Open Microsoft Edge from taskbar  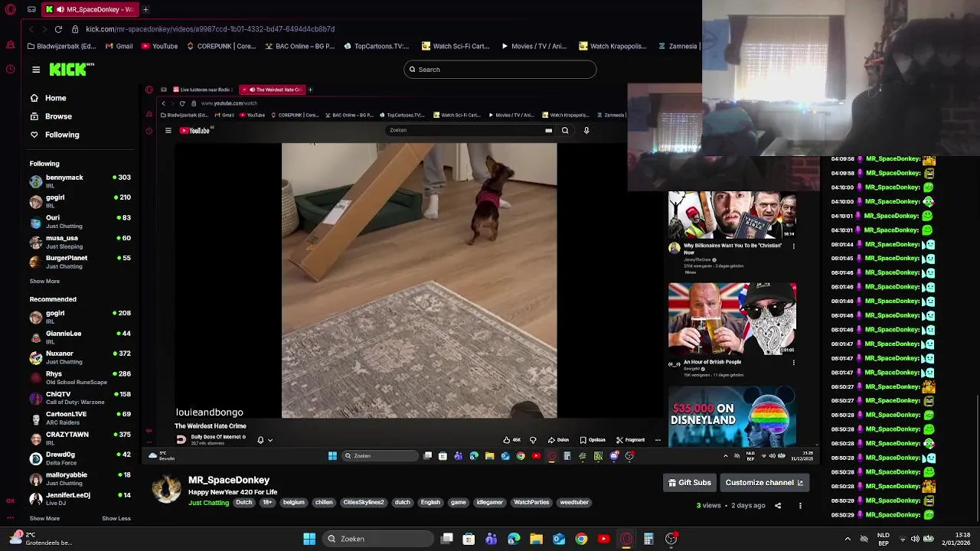pyautogui.click(x=514, y=539)
